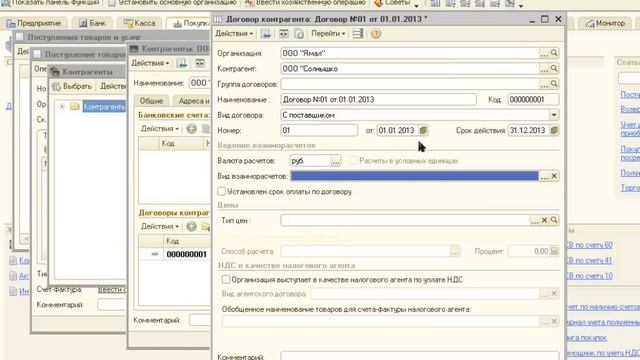Click the ellipsis button in Группа договоров field
Viewport: 640px width, 360px height.
pos(544,84)
